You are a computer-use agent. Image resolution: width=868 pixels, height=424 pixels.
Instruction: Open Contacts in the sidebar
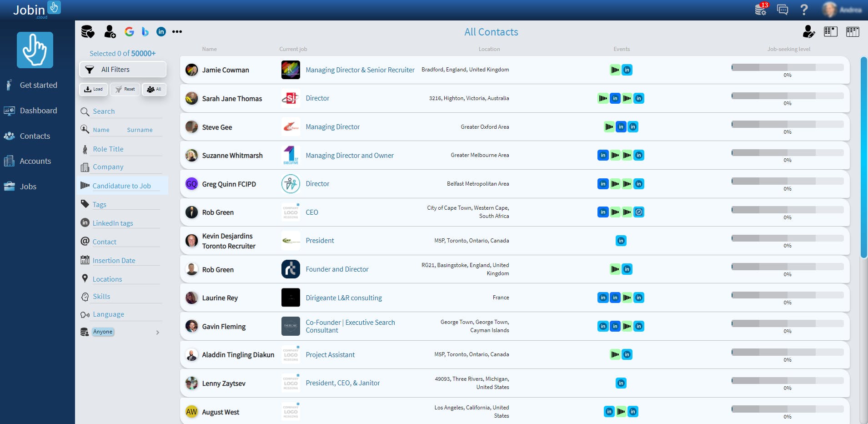tap(27, 136)
